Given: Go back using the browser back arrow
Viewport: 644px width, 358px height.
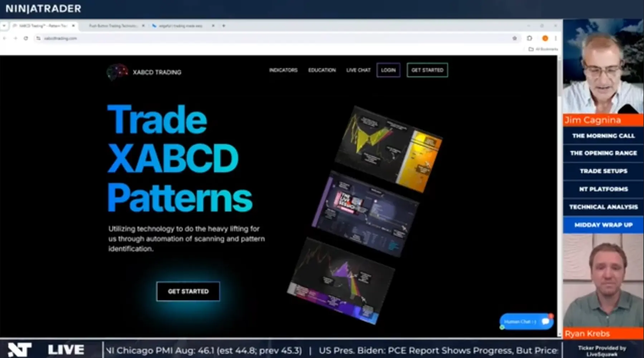Looking at the screenshot, I should (x=5, y=38).
